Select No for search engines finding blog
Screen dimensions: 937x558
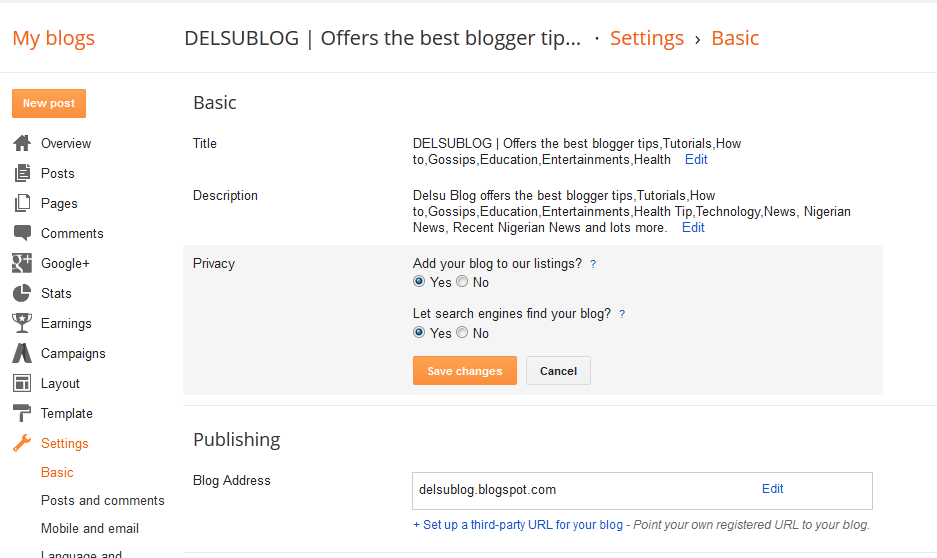click(462, 333)
